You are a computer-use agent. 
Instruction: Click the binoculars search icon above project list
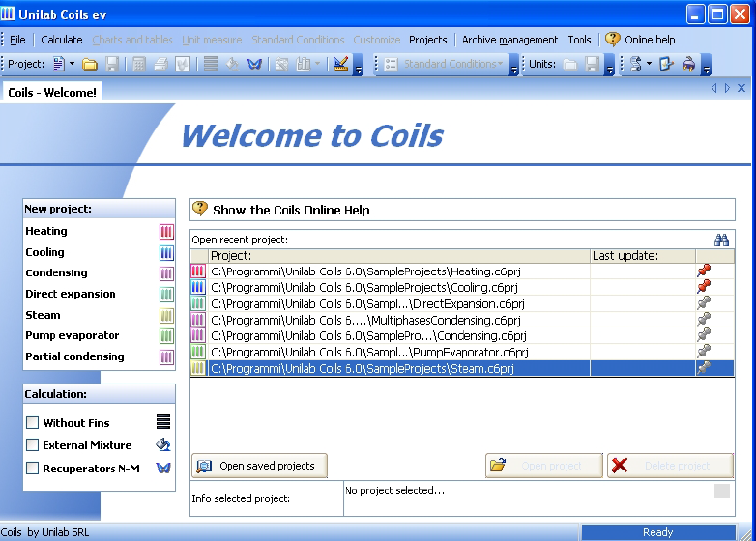click(x=721, y=240)
